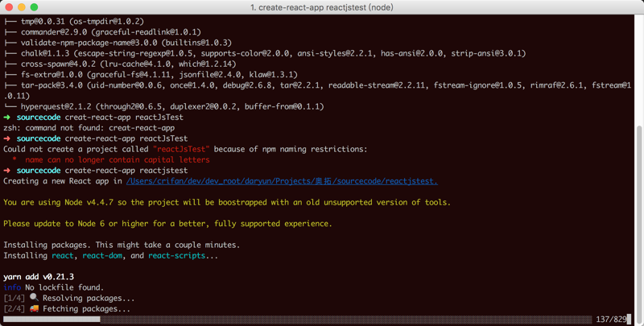Screen dimensions: 644x326
Task: Click the yellow minimize window button
Action: click(x=22, y=7)
